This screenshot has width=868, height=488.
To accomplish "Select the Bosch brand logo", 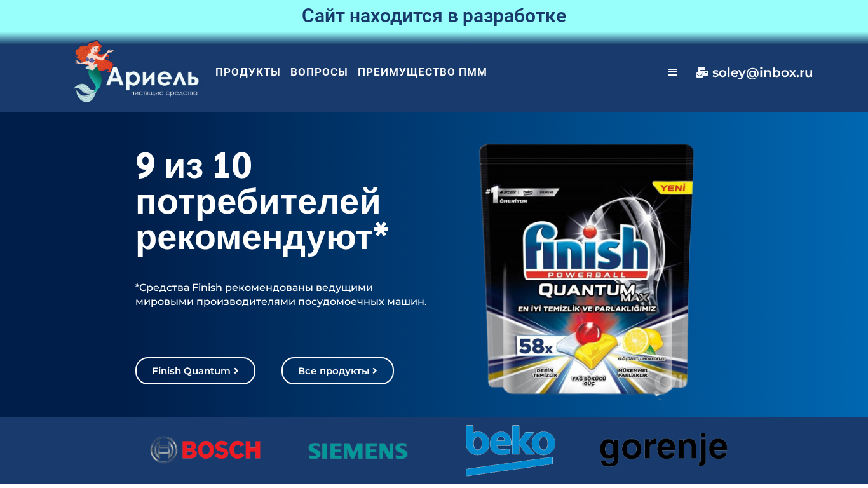I will pos(206,450).
